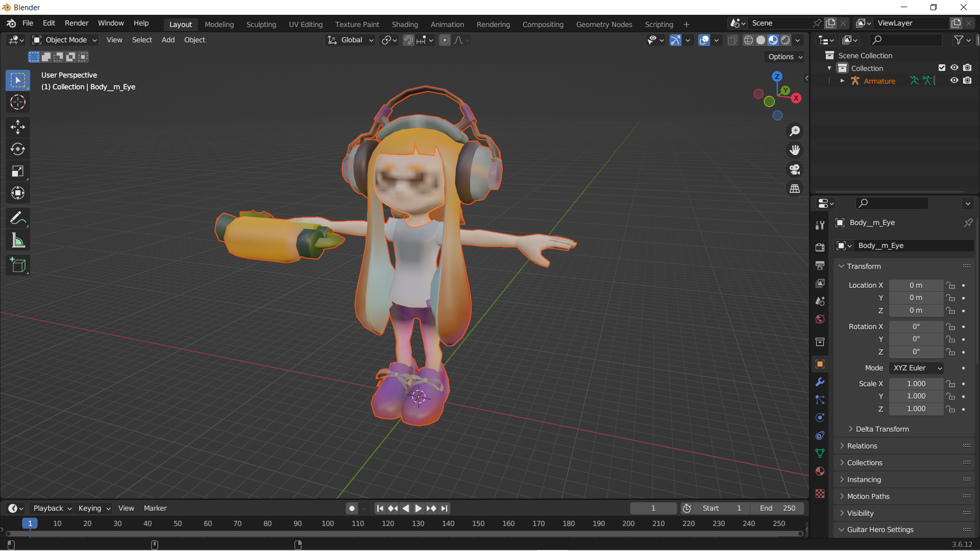The width and height of the screenshot is (980, 551).
Task: Pick the Measure tool
Action: [x=18, y=241]
